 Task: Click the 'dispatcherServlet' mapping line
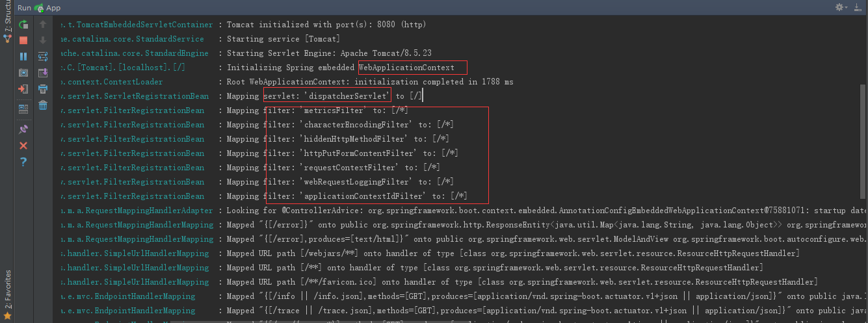(x=324, y=96)
